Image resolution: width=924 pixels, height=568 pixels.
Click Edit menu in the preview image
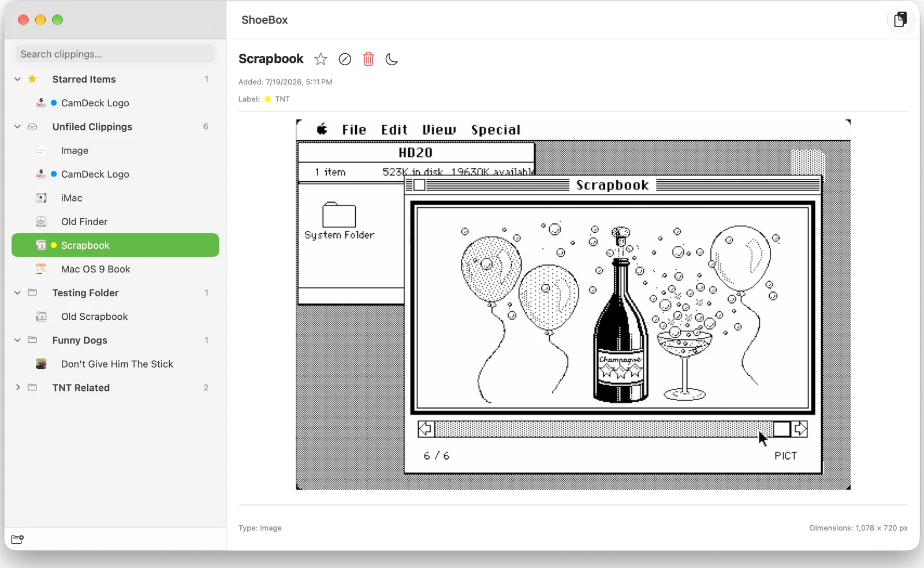tap(394, 130)
